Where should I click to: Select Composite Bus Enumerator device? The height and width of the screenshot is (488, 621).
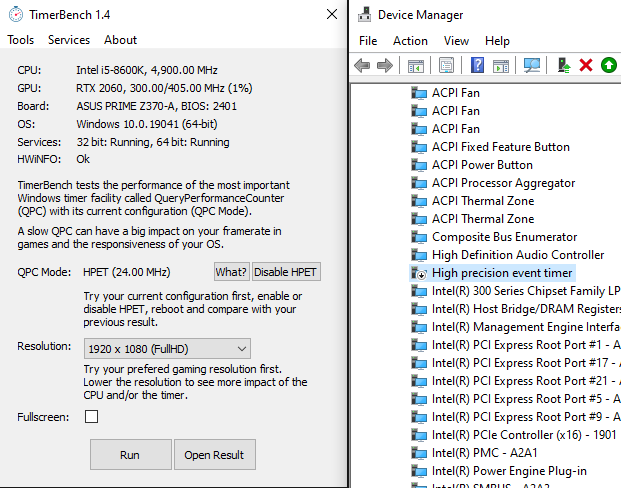tap(505, 237)
